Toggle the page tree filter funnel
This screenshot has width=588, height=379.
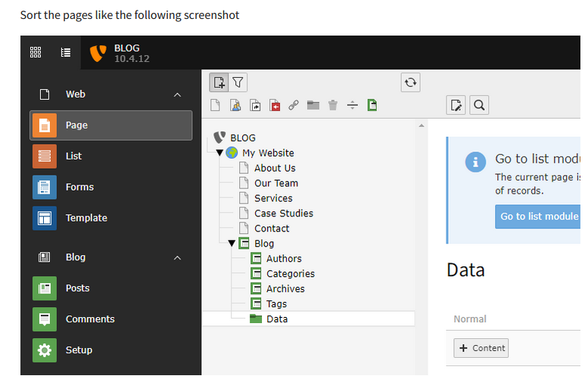238,82
